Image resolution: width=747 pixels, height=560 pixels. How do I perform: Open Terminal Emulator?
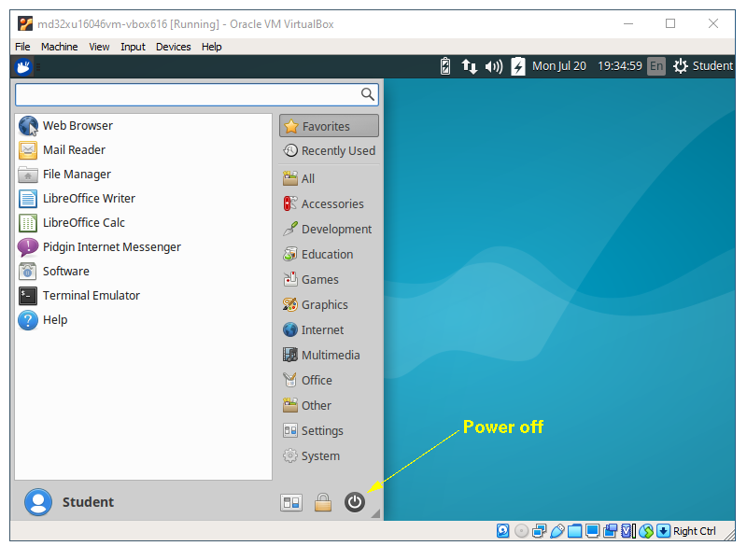point(91,296)
